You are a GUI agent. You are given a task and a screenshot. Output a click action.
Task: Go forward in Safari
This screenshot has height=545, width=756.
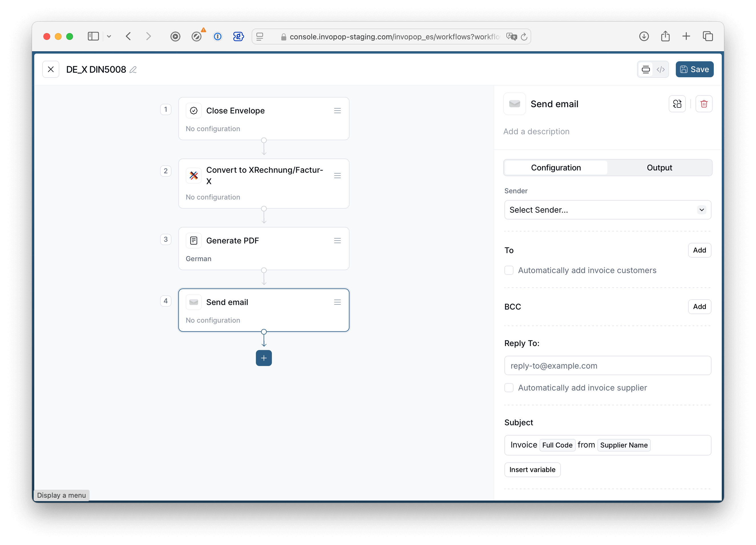click(148, 36)
